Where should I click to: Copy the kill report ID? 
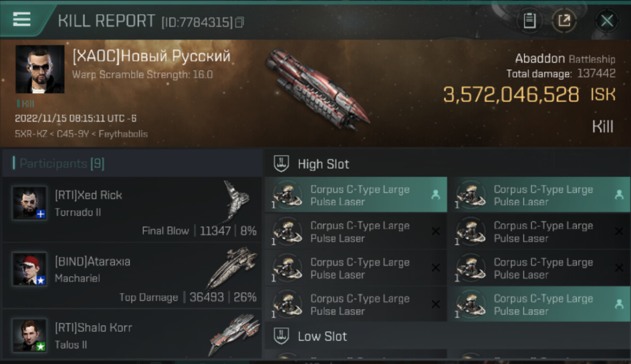pyautogui.click(x=239, y=22)
